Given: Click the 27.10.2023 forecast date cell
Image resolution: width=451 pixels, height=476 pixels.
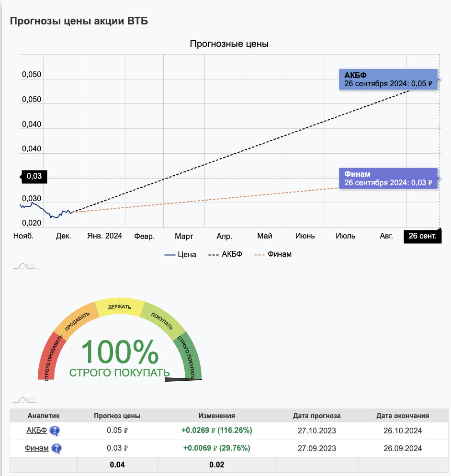Looking at the screenshot, I should point(316,431).
